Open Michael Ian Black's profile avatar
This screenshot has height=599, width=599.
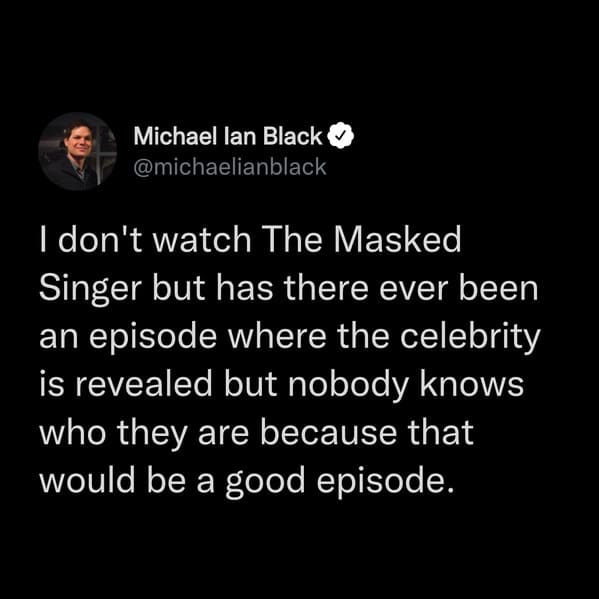tap(78, 151)
